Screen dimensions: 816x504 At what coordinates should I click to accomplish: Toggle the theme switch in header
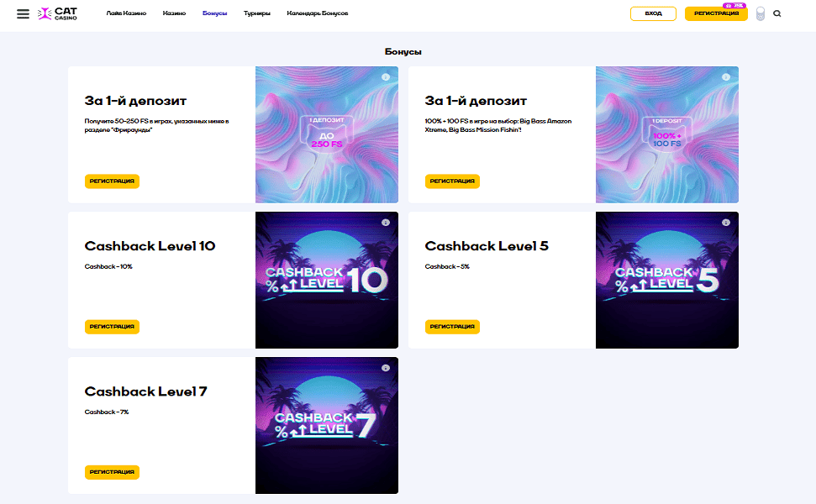coord(761,13)
